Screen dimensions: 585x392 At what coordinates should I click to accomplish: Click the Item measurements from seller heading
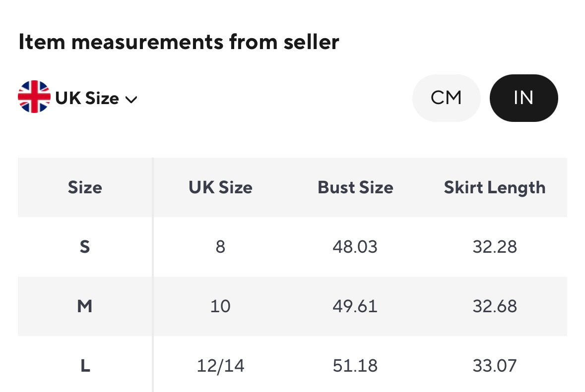[179, 43]
